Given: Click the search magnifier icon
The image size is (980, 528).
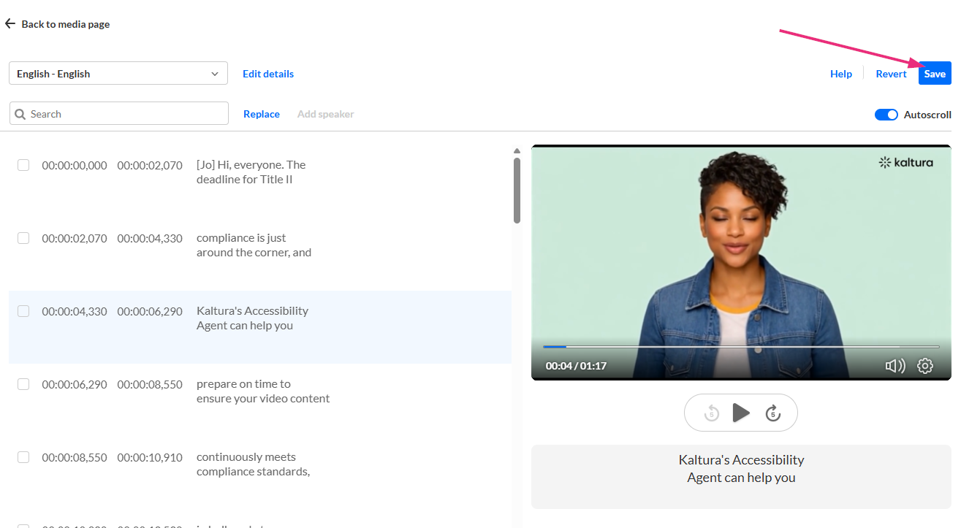Looking at the screenshot, I should coord(20,114).
